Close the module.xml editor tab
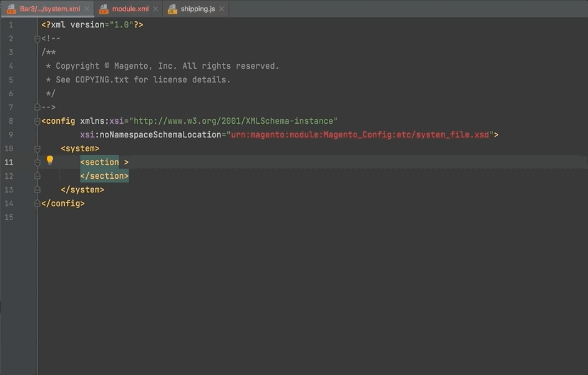 click(156, 9)
